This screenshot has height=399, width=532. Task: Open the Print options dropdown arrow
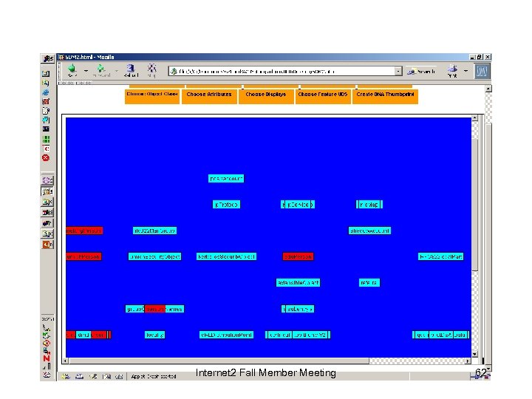[465, 71]
